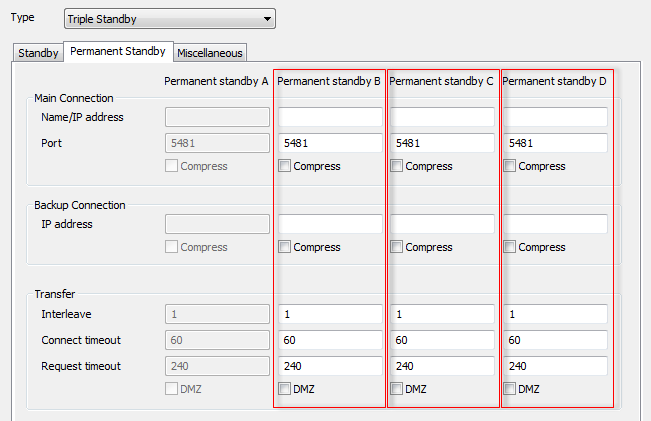
Task: Toggle Backup Connection Compress for standby C
Action: tap(396, 247)
